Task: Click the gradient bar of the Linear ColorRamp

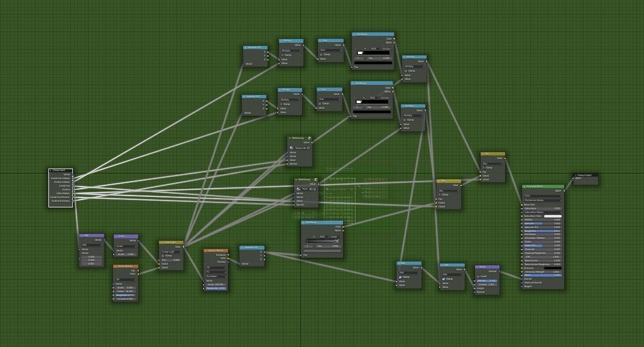Action: pyautogui.click(x=322, y=241)
